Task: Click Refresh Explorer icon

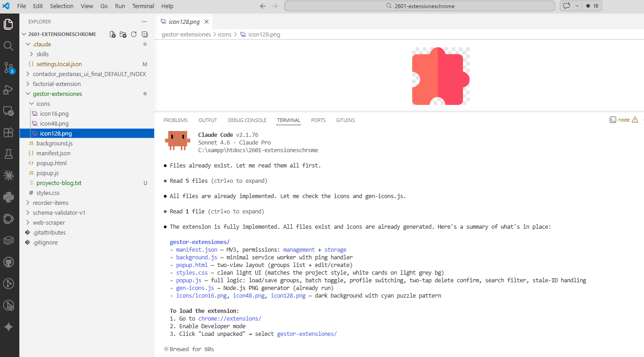Action: coord(134,34)
